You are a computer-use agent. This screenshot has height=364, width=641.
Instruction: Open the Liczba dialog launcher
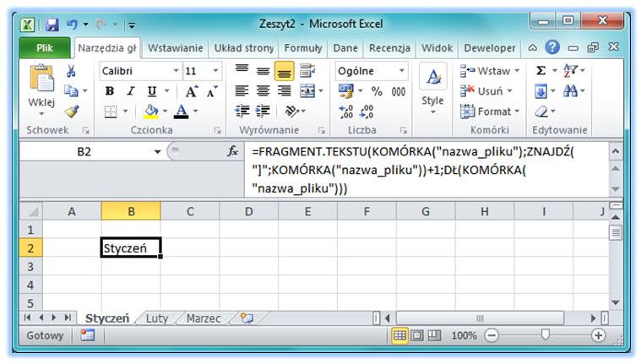tap(404, 130)
